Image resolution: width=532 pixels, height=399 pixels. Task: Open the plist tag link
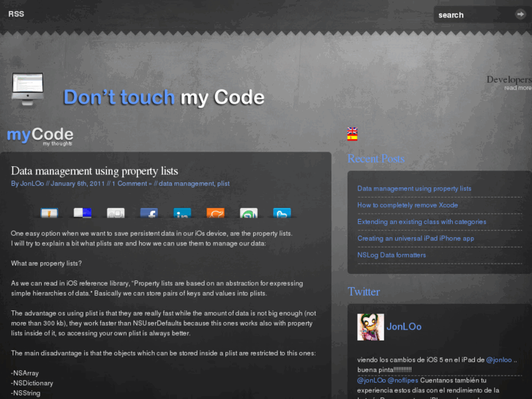223,184
